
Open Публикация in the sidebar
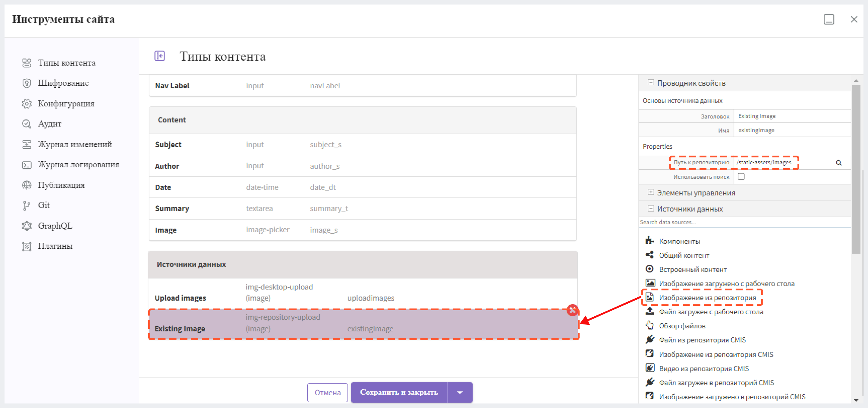tap(61, 185)
